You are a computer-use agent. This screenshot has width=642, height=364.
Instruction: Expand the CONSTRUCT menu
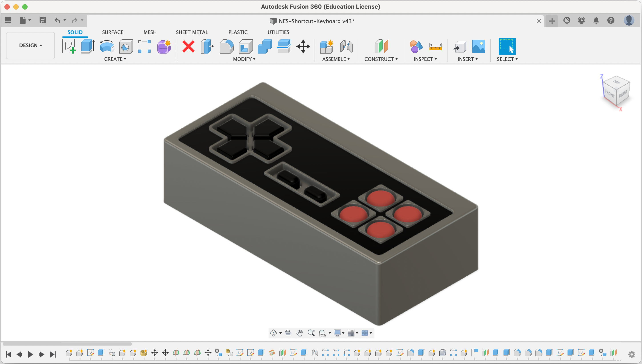[x=381, y=59]
